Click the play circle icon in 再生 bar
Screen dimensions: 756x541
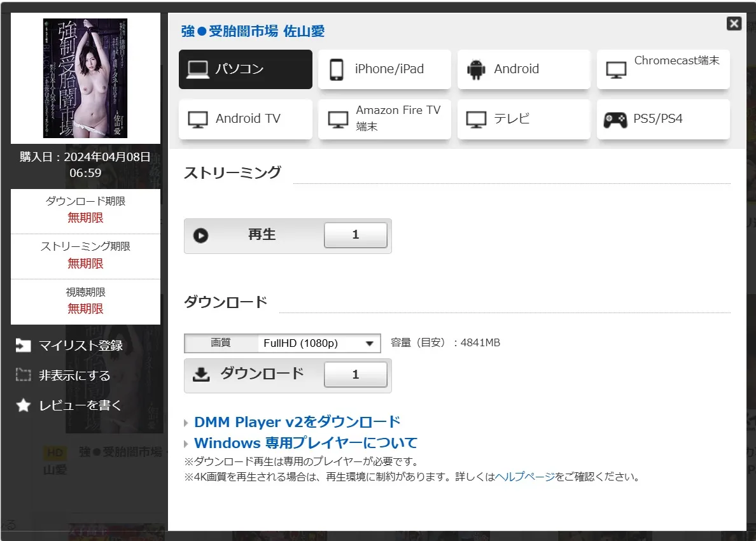tap(200, 235)
